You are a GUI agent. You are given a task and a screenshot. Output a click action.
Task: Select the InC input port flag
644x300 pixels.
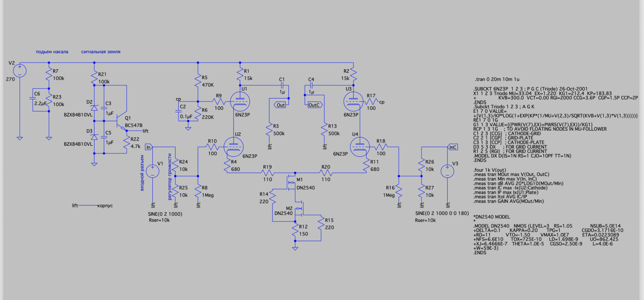point(453,147)
